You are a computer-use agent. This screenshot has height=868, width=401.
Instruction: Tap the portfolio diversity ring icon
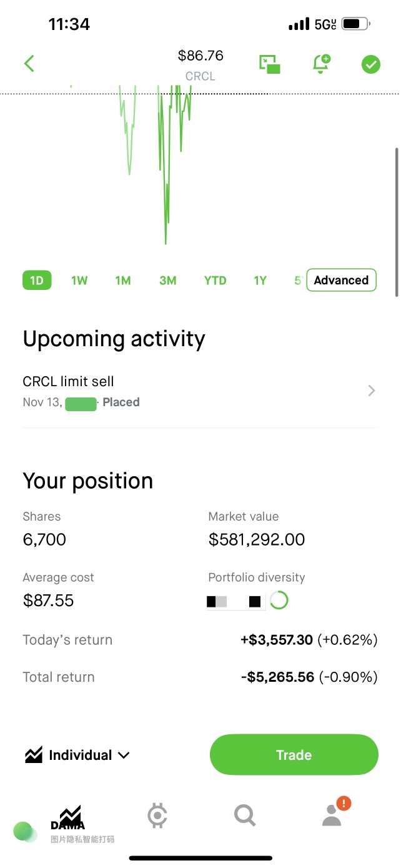point(279,601)
